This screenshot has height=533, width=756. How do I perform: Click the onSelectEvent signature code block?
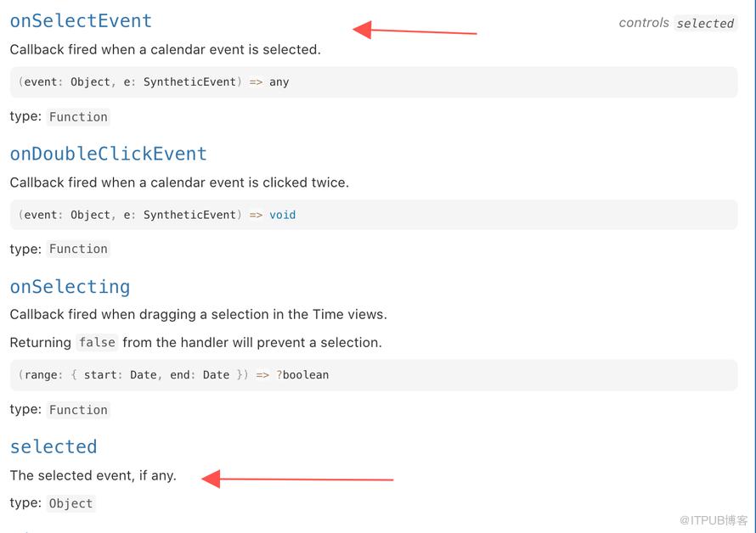point(374,82)
